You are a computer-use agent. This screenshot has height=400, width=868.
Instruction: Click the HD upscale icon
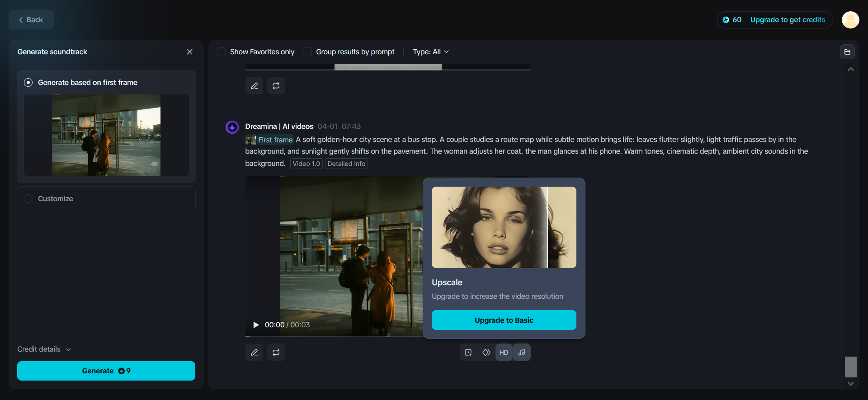[x=504, y=353]
